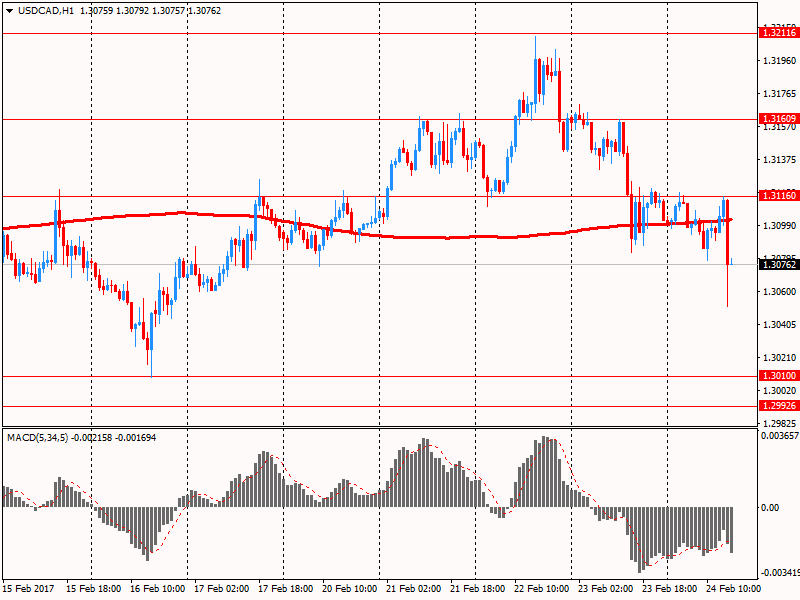The width and height of the screenshot is (800, 600).
Task: Click the 0.003657 MACD scale value
Action: pyautogui.click(x=779, y=437)
